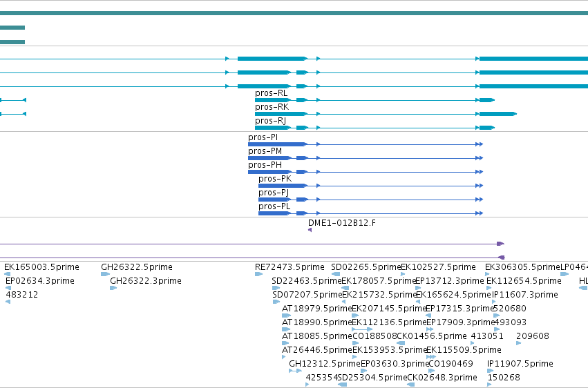Click the 413051 feature label
This screenshot has width=588, height=388.
click(487, 337)
